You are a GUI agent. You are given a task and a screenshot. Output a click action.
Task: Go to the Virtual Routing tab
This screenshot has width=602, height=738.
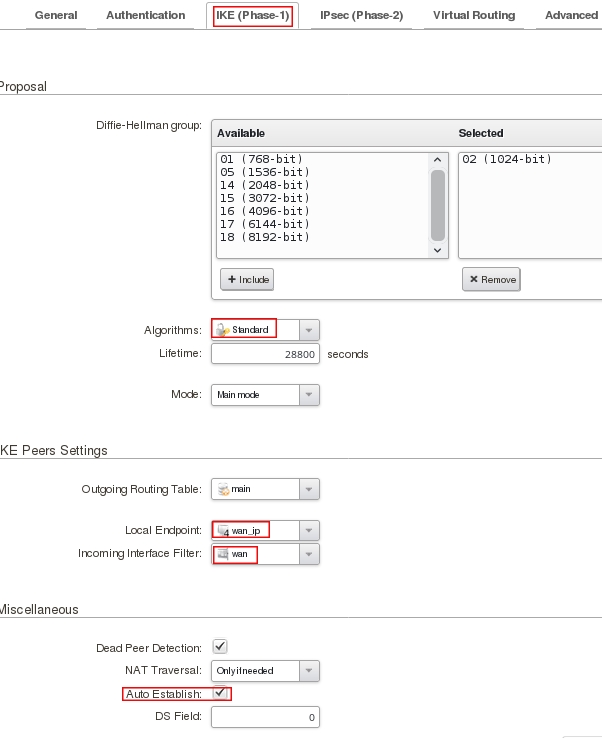click(x=474, y=15)
